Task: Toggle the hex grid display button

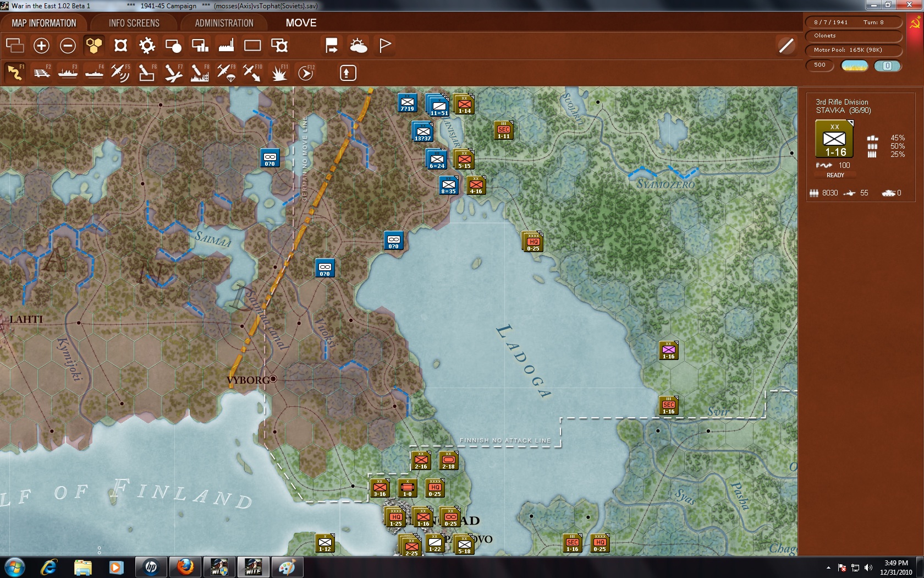Action: coord(94,46)
